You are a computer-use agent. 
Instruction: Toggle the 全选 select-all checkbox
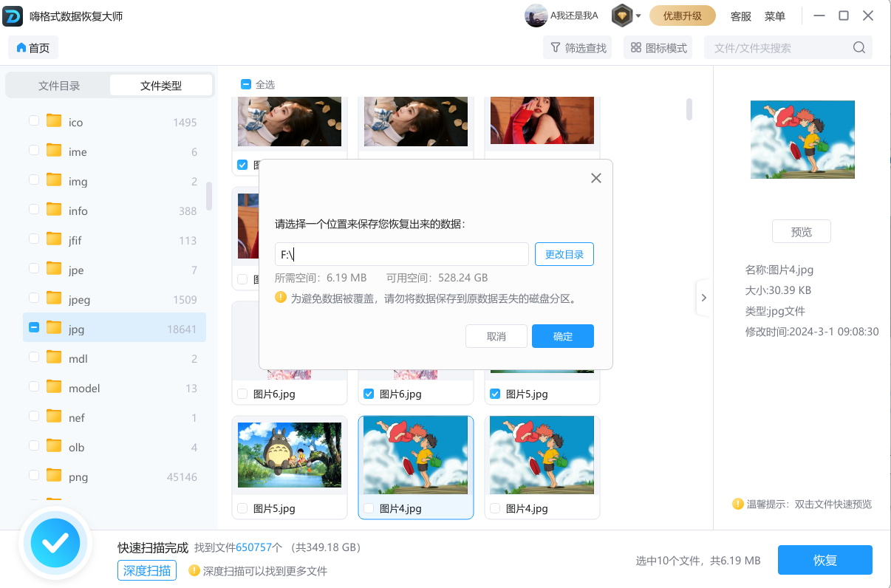click(246, 84)
